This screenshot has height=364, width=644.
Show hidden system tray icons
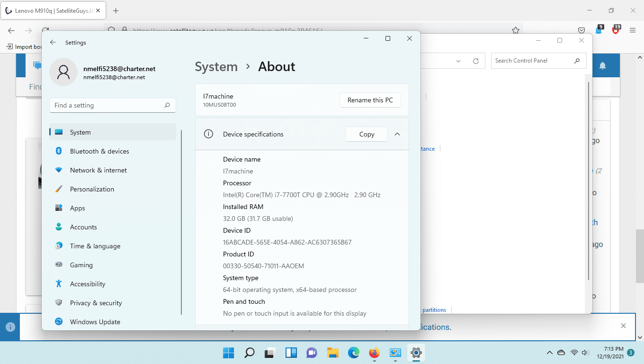pos(549,353)
